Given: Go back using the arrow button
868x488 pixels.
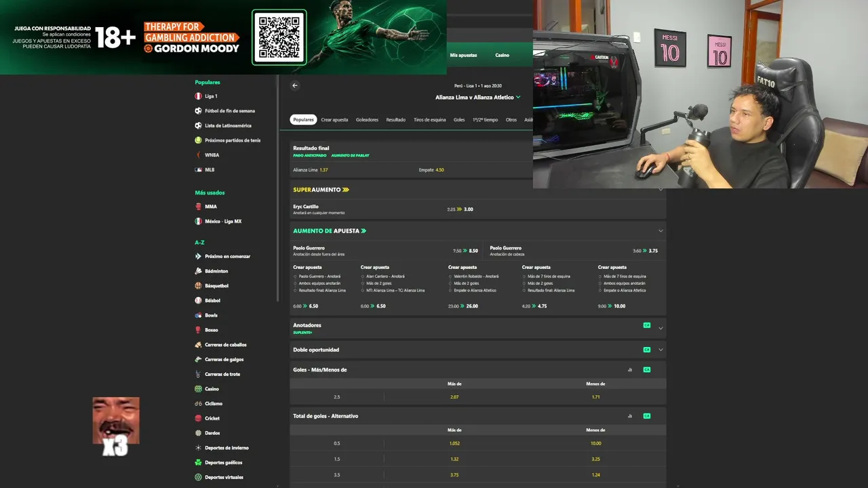Looking at the screenshot, I should tap(294, 85).
